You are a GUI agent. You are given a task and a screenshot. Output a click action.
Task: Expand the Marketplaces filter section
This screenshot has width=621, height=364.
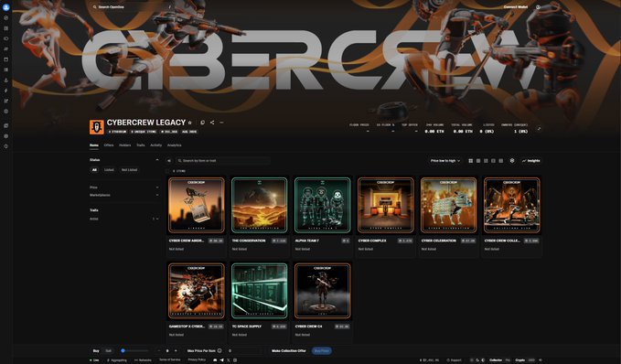point(124,196)
